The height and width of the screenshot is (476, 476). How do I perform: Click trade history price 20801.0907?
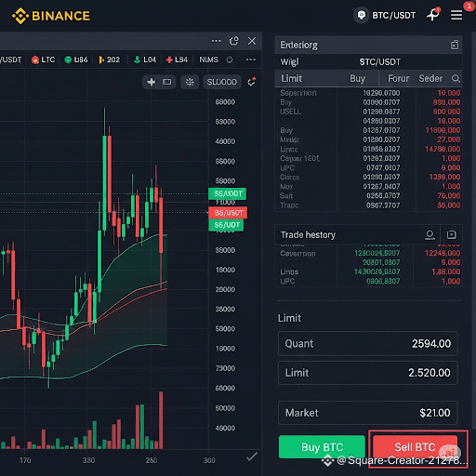[381, 262]
